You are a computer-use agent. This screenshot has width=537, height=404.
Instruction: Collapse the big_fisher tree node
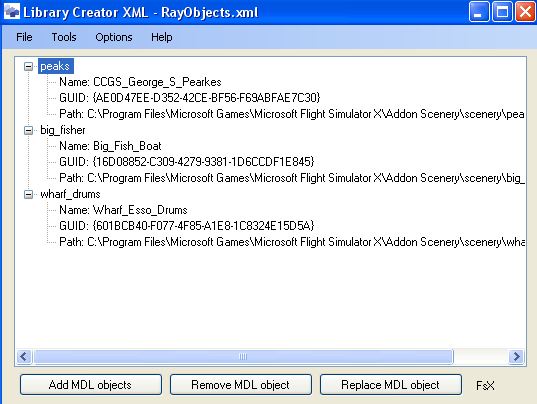click(x=28, y=130)
